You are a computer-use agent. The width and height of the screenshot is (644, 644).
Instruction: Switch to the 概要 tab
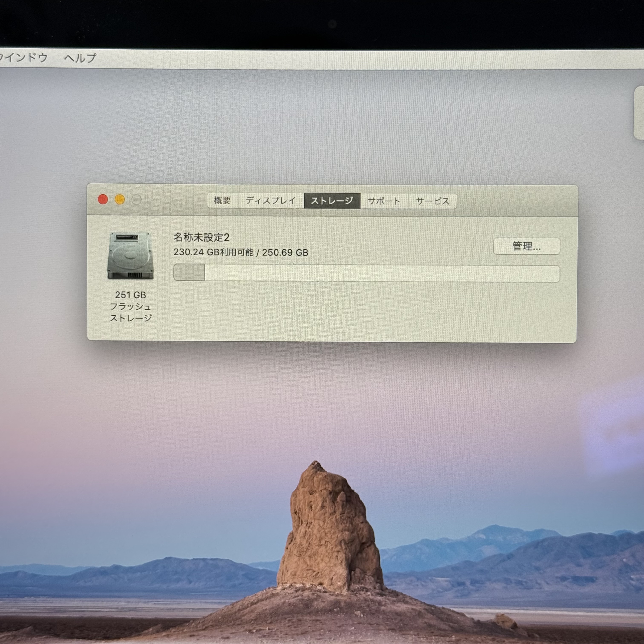pyautogui.click(x=222, y=200)
